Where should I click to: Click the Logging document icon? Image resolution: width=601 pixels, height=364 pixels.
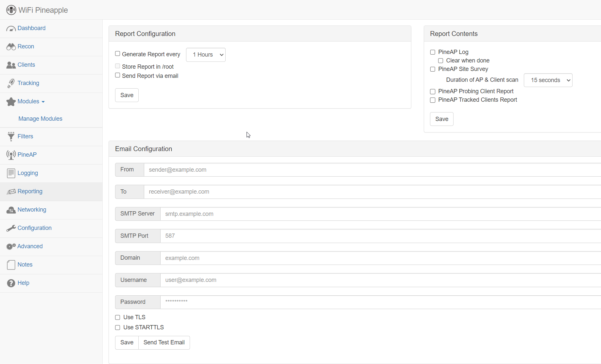tap(11, 173)
